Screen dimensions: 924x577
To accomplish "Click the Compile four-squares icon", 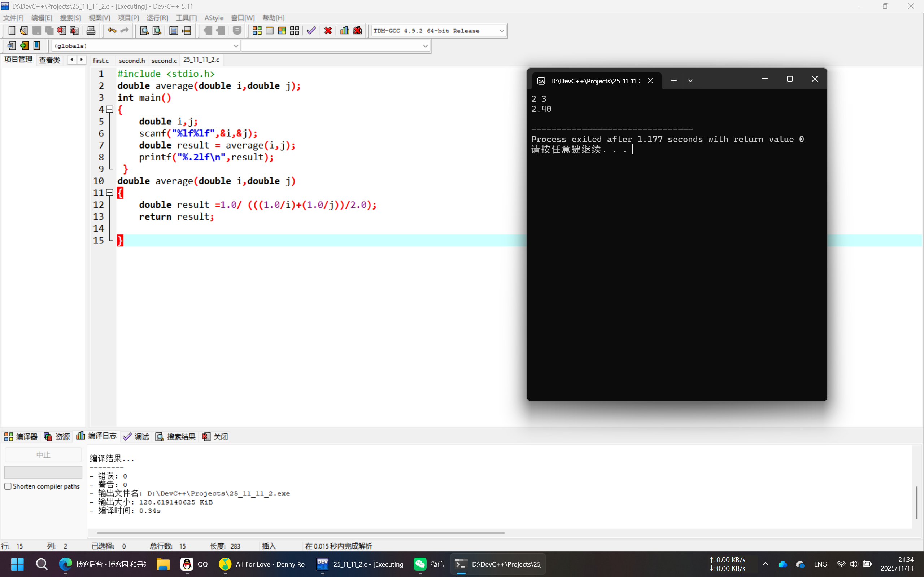I will pyautogui.click(x=257, y=31).
